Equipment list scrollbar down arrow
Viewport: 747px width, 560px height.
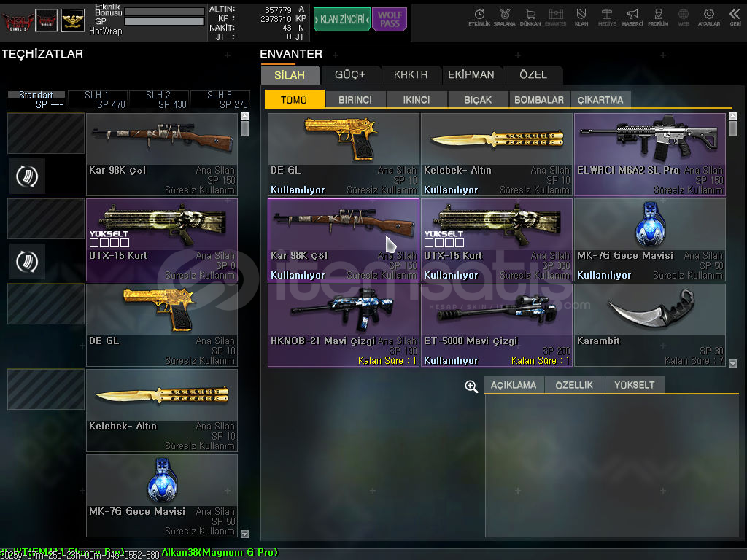245,534
